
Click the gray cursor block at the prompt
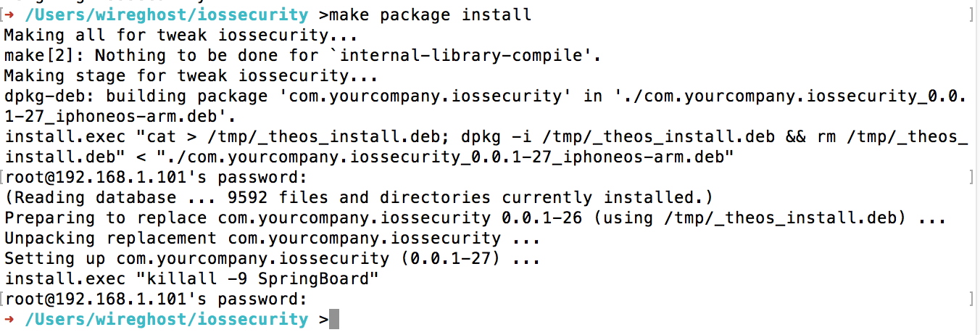(334, 319)
